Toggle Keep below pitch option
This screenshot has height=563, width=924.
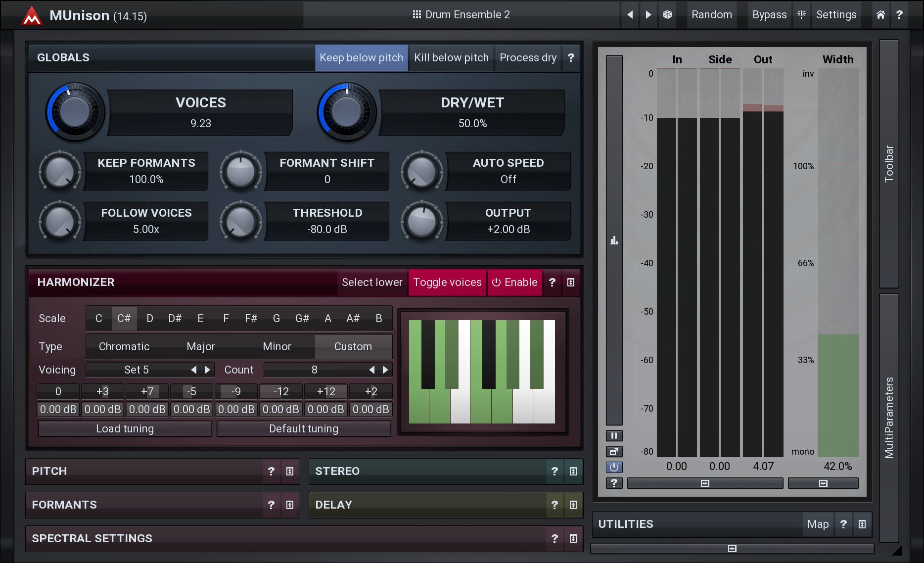click(361, 58)
